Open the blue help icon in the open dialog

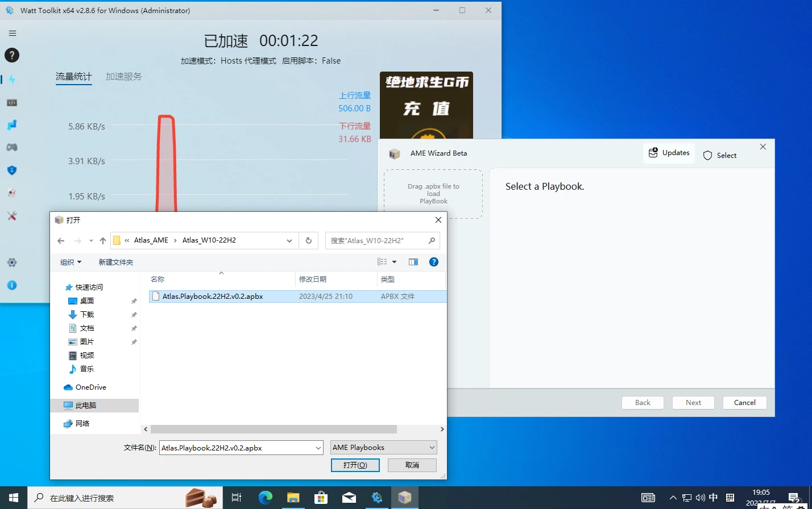coord(434,262)
